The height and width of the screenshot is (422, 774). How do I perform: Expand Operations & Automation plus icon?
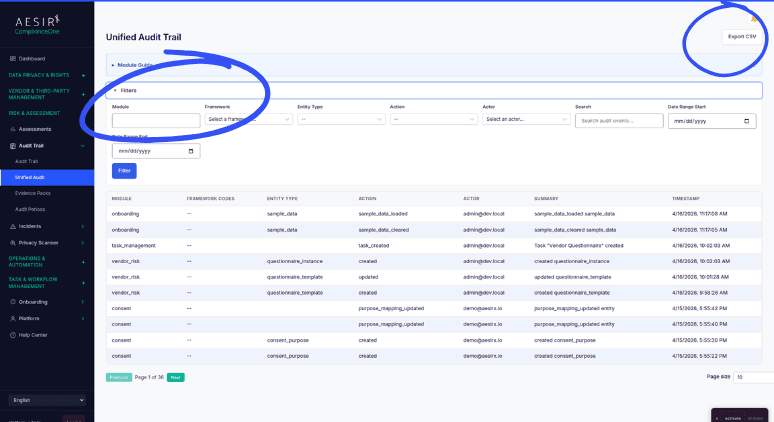[83, 262]
